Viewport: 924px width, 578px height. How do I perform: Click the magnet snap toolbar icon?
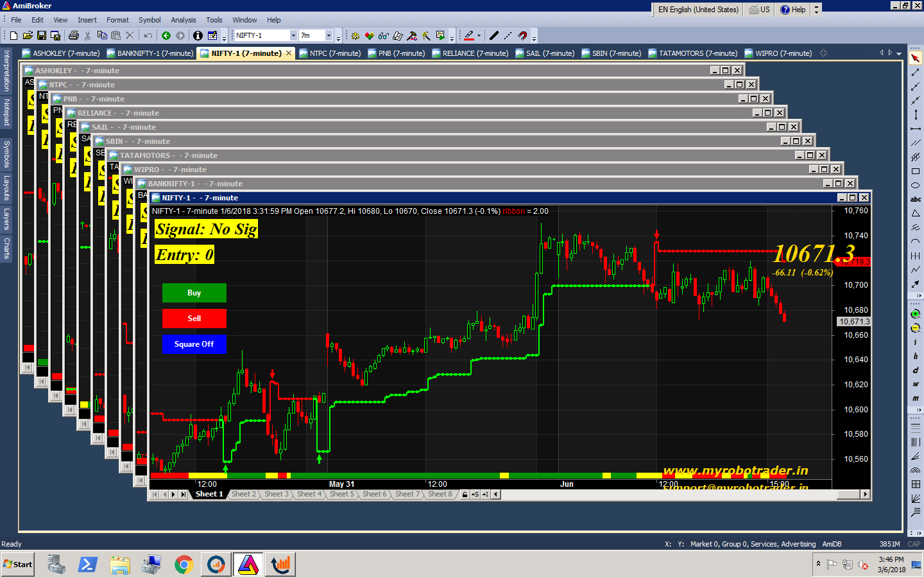(x=523, y=36)
